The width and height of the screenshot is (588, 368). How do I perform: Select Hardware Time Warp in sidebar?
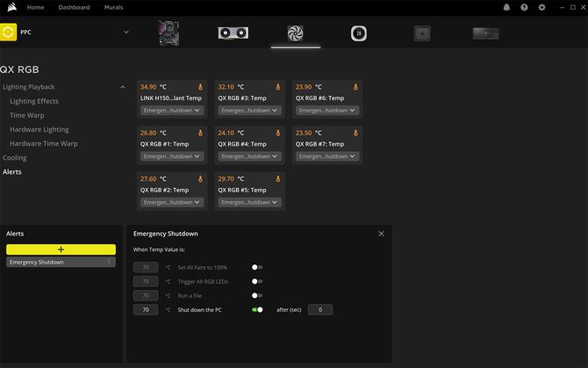(x=44, y=144)
